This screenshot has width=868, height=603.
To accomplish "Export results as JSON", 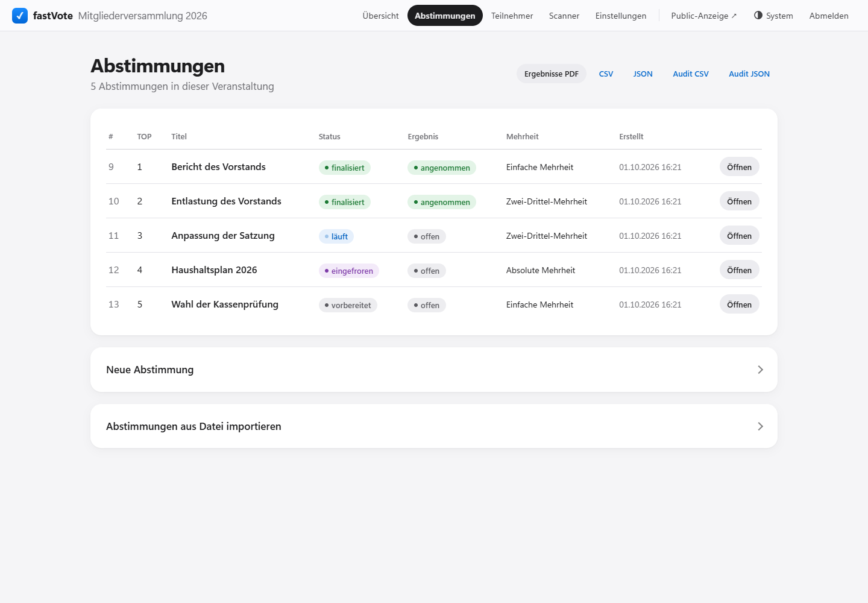I will [643, 74].
